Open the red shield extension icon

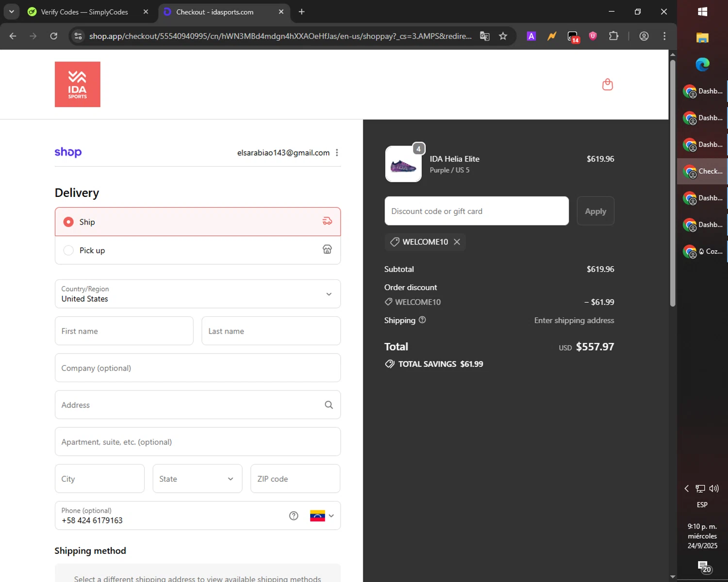coord(593,36)
